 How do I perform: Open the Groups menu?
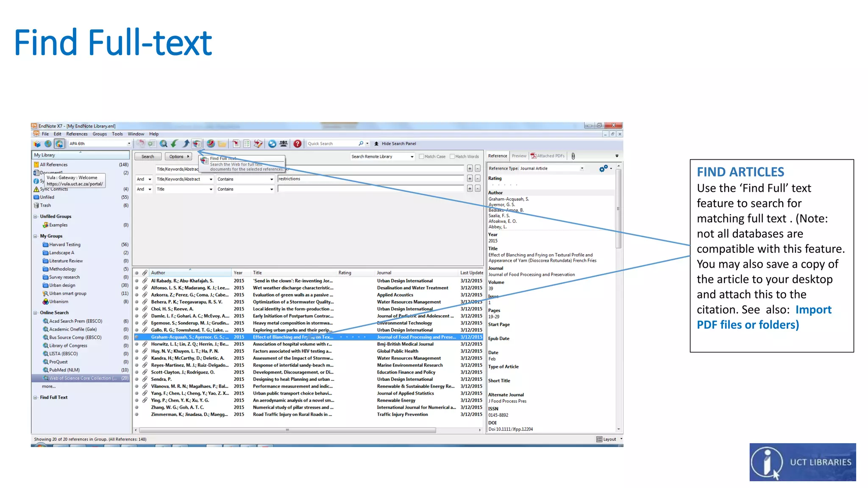(x=100, y=134)
